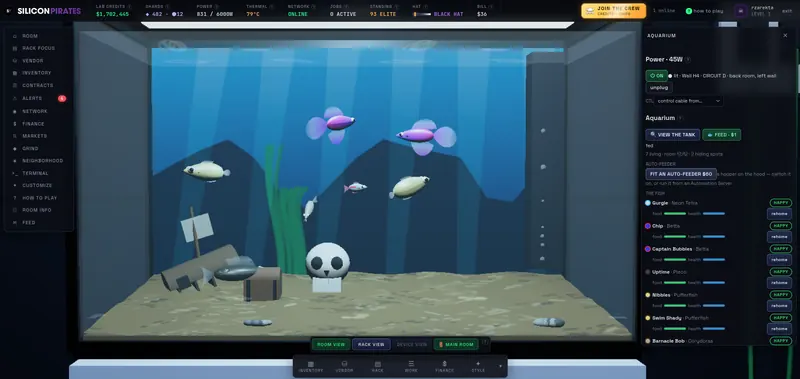
Task: Click View the Tank button
Action: click(x=673, y=135)
